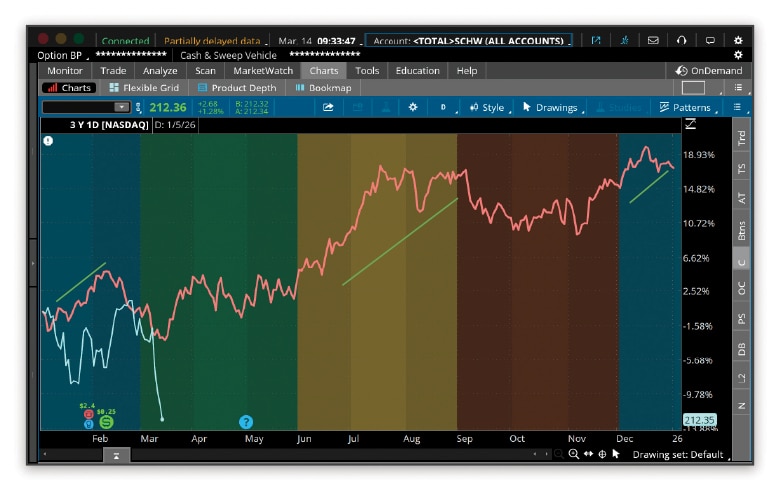Open the Bookmap subtab
The image size is (780, 492).
[323, 88]
